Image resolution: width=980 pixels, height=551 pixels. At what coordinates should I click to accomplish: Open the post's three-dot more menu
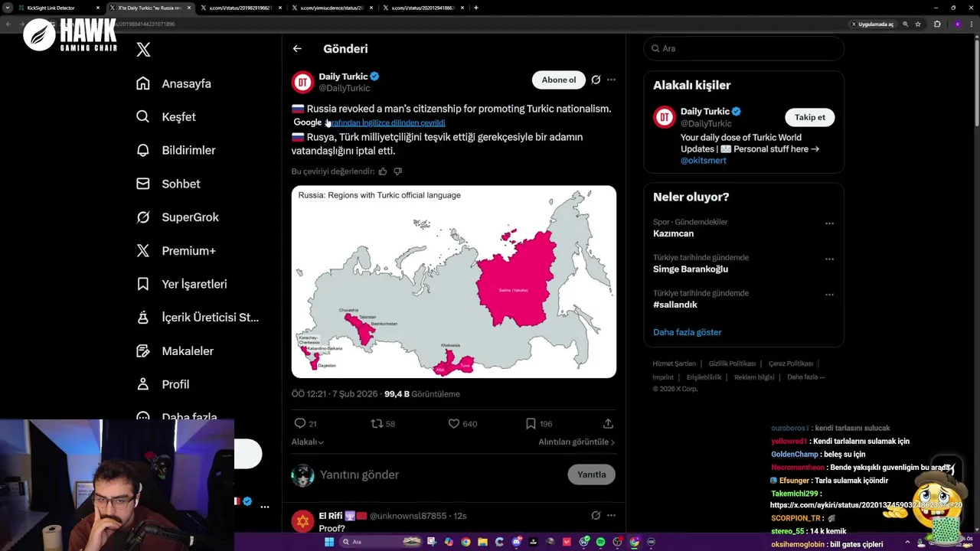click(611, 80)
